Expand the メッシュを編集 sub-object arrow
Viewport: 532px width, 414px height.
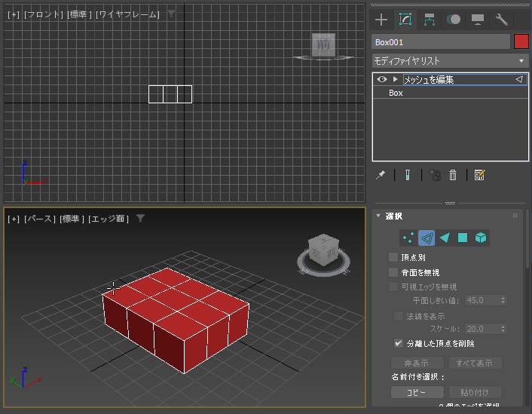click(395, 79)
